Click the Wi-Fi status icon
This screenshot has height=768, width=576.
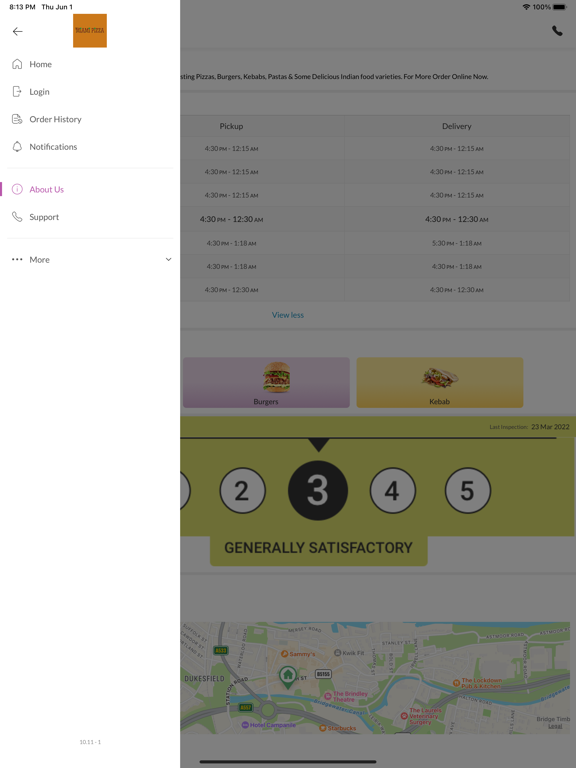527,7
